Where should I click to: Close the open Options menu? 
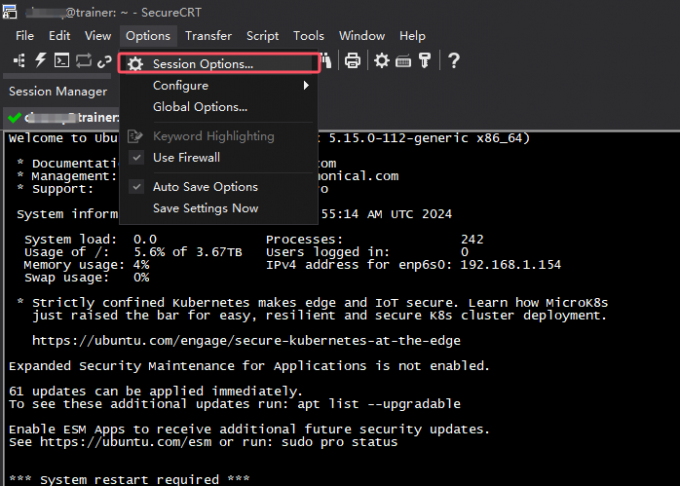pos(148,36)
